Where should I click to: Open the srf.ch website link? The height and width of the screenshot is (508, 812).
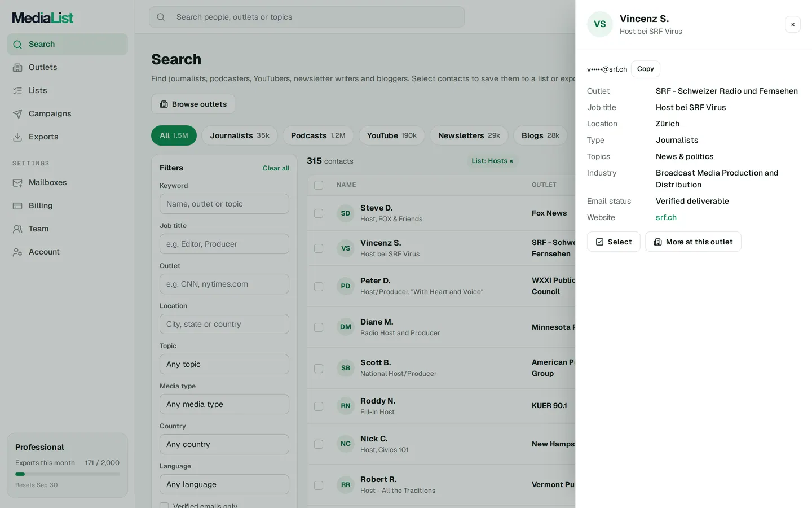(666, 217)
